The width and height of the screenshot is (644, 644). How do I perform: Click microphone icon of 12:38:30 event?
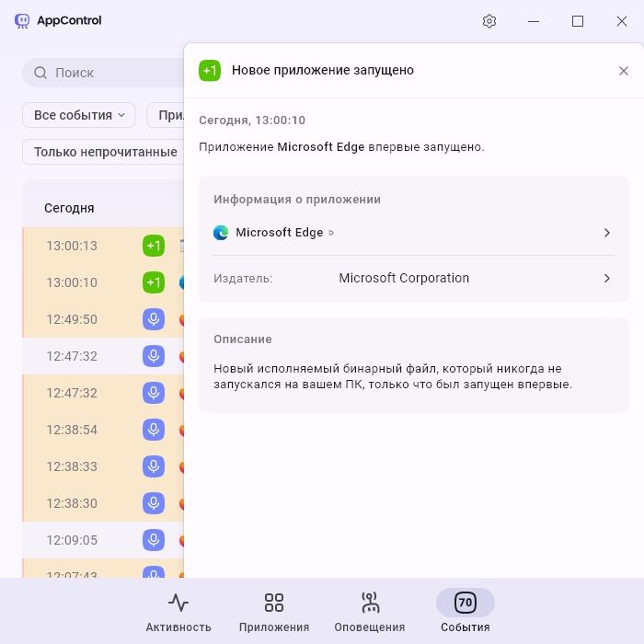pos(154,503)
